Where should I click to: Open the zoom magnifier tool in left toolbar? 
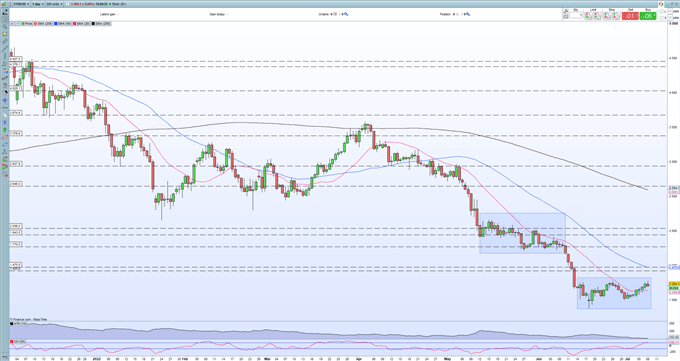click(5, 26)
